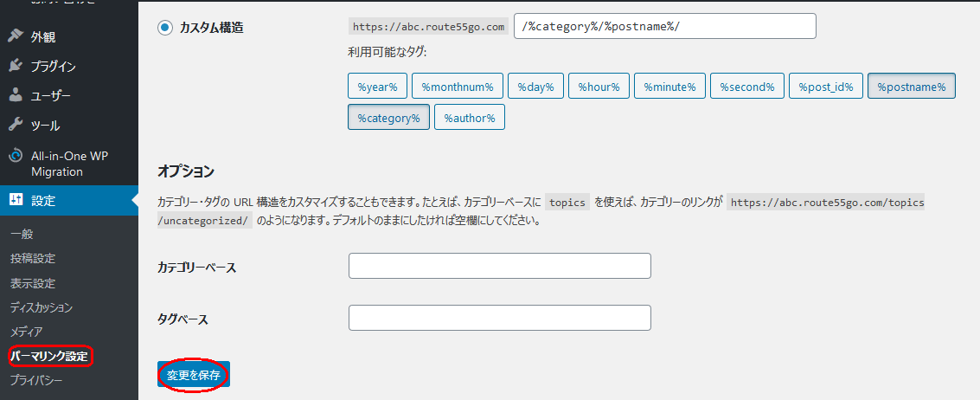Click the Plugins (プラグイン) plug icon

tap(16, 66)
